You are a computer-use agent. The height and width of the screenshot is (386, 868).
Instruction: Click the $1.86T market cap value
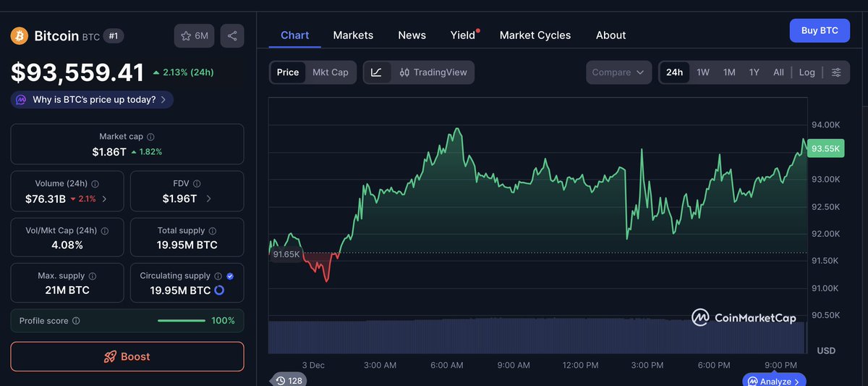coord(109,151)
